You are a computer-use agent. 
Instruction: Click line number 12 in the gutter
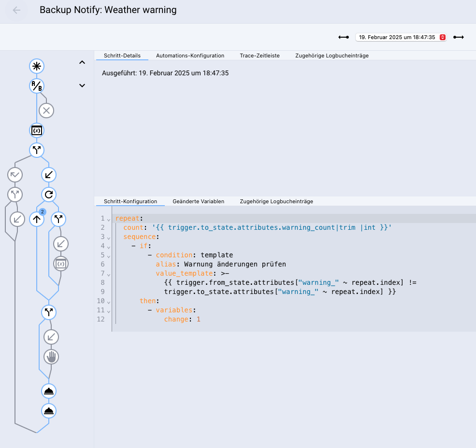point(101,320)
